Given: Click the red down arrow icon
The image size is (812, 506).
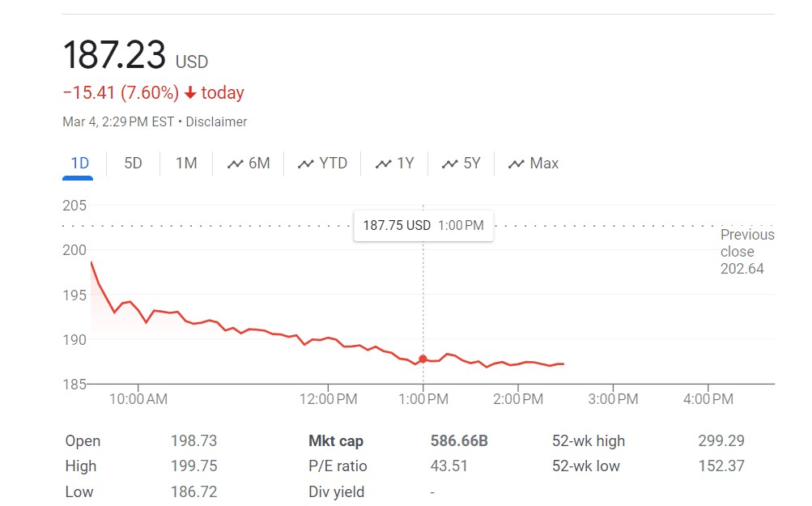Looking at the screenshot, I should pos(190,93).
